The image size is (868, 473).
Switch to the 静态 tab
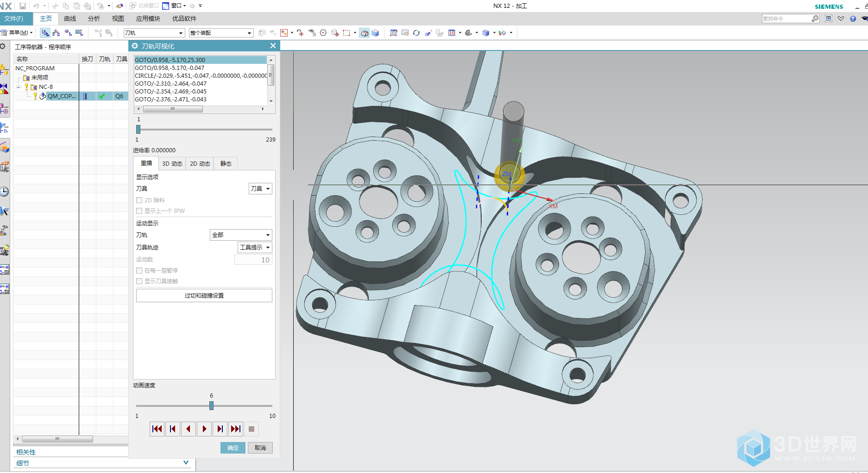pos(226,163)
